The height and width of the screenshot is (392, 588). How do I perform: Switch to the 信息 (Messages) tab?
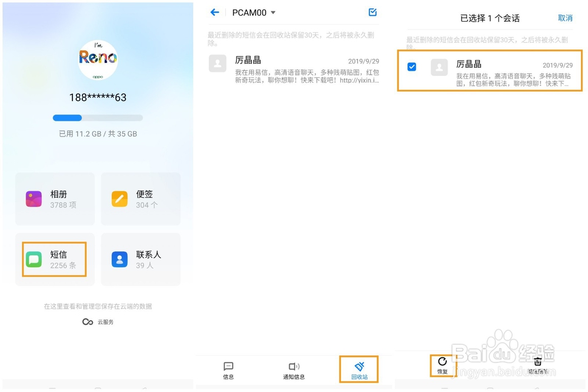(x=228, y=369)
